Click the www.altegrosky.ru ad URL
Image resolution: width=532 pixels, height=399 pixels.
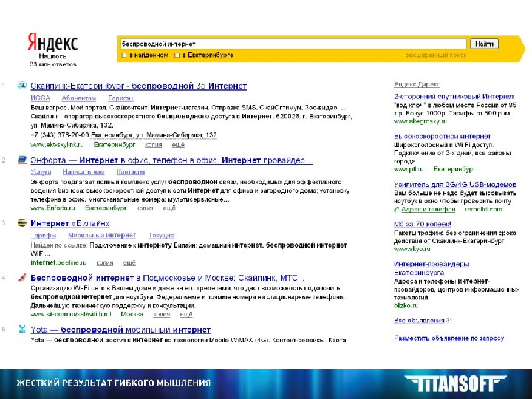pyautogui.click(x=420, y=121)
